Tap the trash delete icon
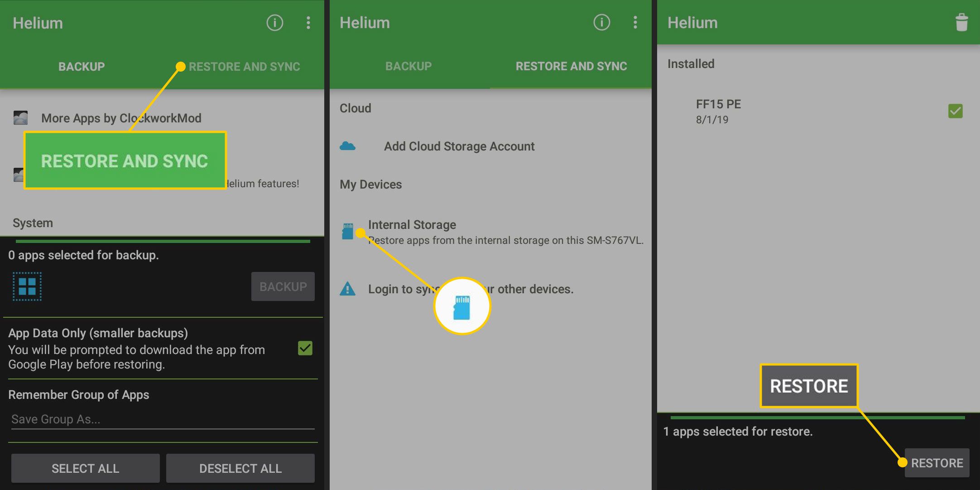This screenshot has height=490, width=980. click(x=961, y=22)
